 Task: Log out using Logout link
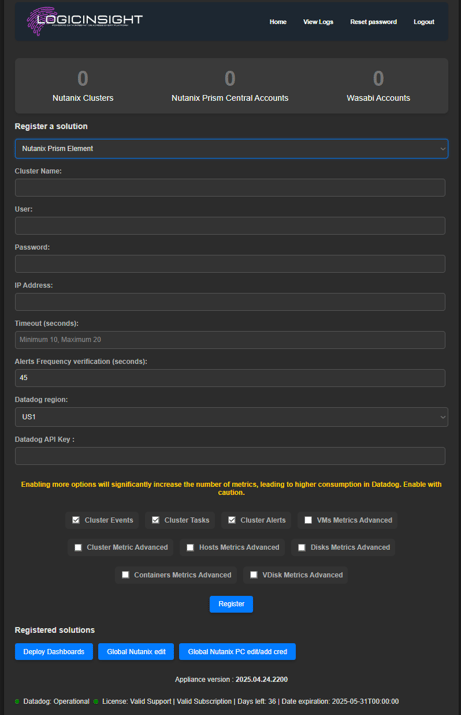pos(424,22)
